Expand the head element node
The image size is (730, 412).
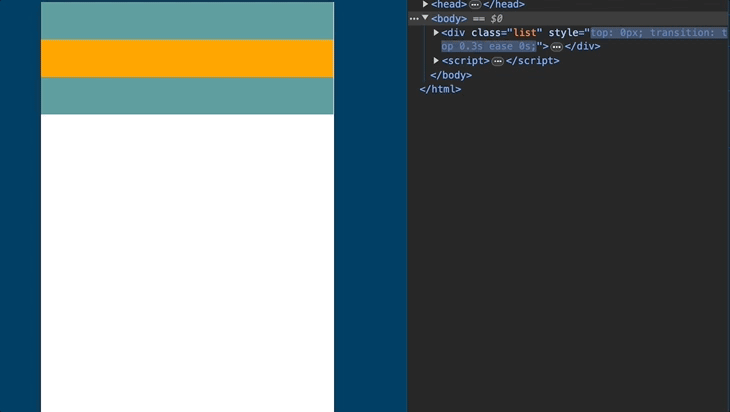[x=425, y=4]
